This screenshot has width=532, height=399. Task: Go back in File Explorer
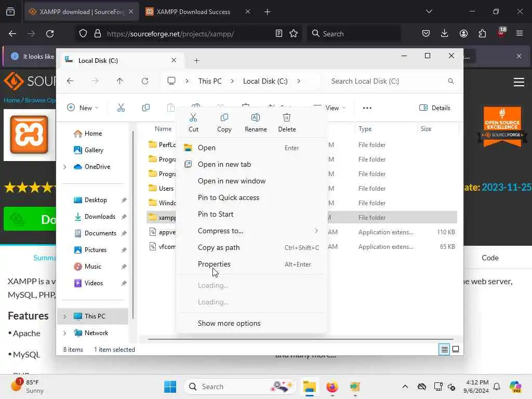point(70,81)
